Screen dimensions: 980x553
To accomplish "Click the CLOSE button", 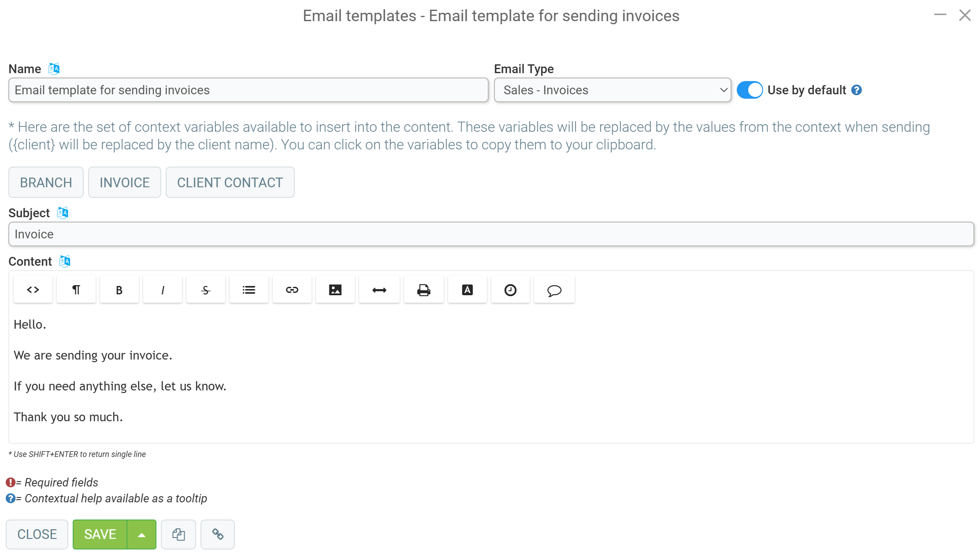I will tap(37, 534).
